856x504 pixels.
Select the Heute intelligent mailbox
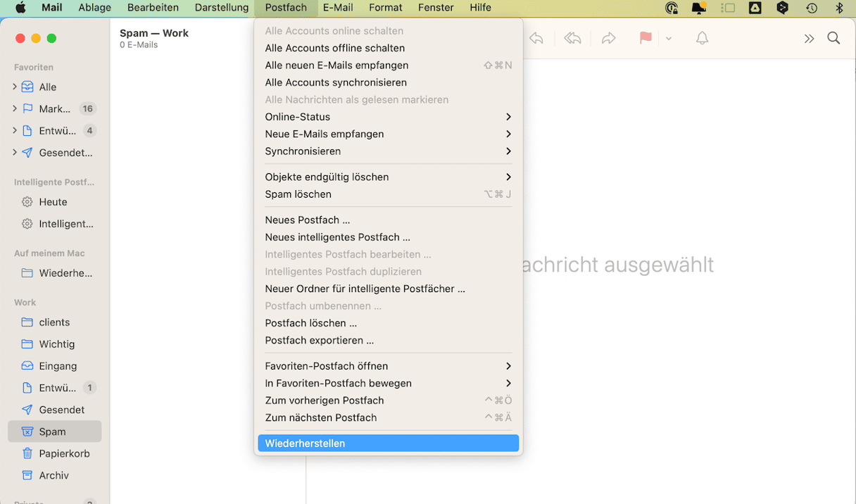point(53,202)
